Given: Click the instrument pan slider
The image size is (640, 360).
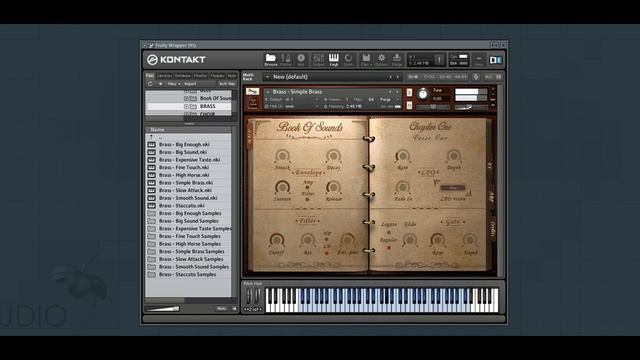Looking at the screenshot, I should point(433,107).
